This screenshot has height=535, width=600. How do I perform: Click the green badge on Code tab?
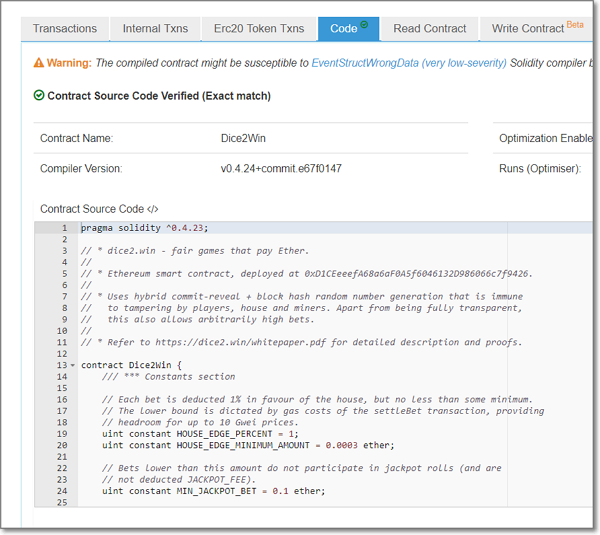pos(364,24)
